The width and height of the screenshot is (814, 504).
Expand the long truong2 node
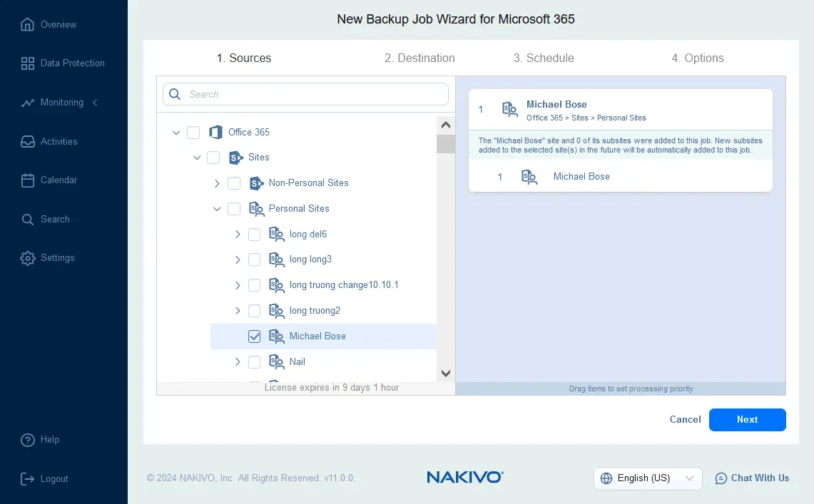pos(238,311)
